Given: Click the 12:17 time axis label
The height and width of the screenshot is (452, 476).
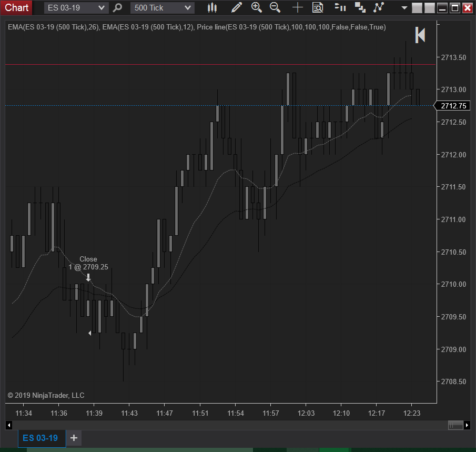Looking at the screenshot, I should pos(376,413).
